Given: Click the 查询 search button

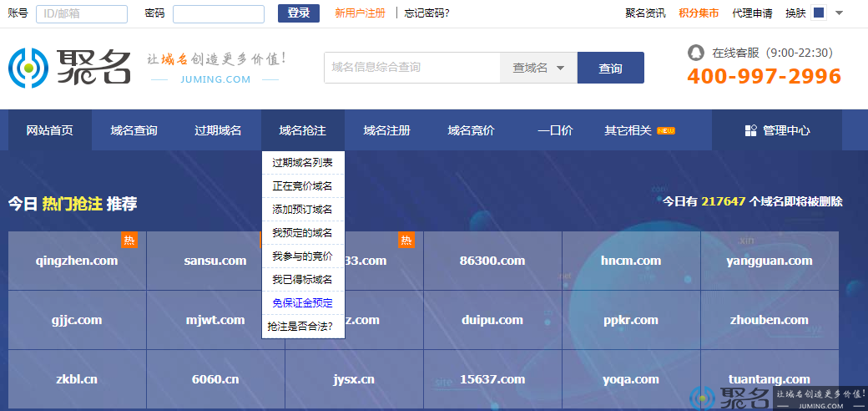Looking at the screenshot, I should click(x=611, y=68).
